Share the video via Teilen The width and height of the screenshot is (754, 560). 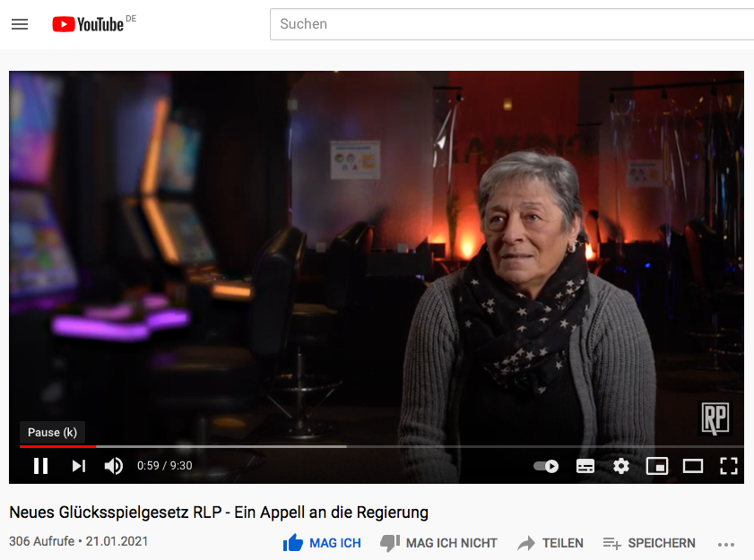[x=550, y=543]
